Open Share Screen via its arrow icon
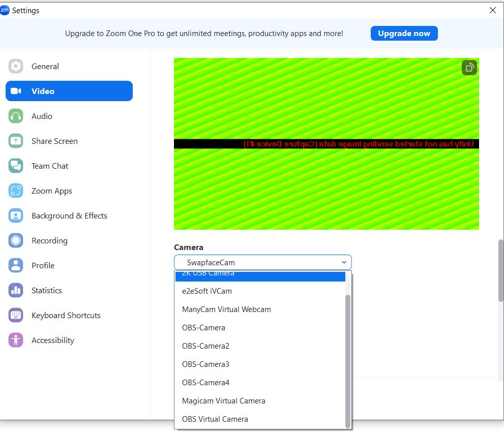Screen dimensions: 504x435 pos(16,141)
